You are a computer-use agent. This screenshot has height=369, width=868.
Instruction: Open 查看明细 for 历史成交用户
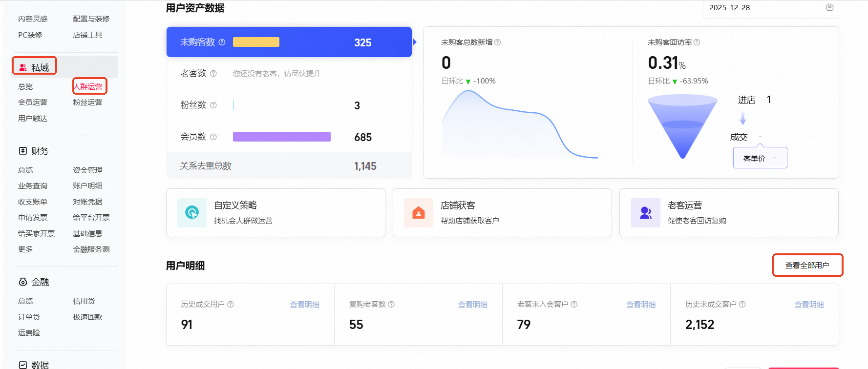coord(305,305)
